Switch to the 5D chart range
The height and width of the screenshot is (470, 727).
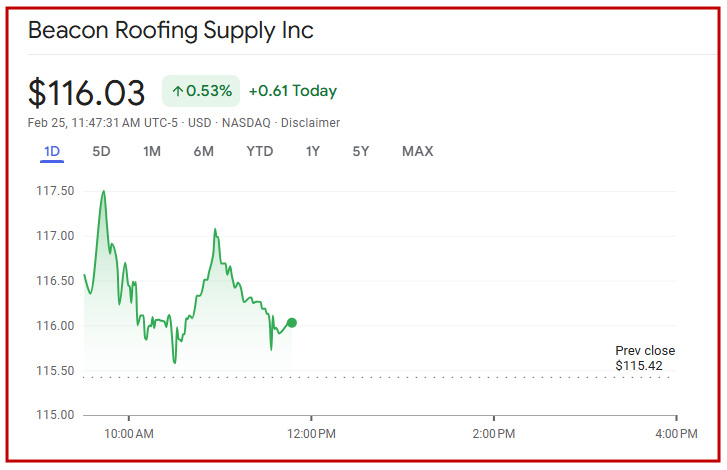101,152
